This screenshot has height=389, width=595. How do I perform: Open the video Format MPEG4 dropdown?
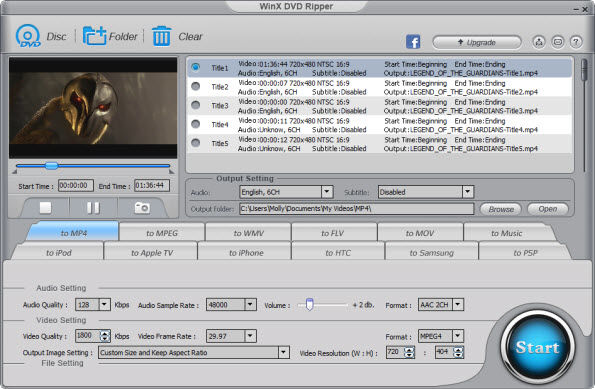[x=458, y=336]
